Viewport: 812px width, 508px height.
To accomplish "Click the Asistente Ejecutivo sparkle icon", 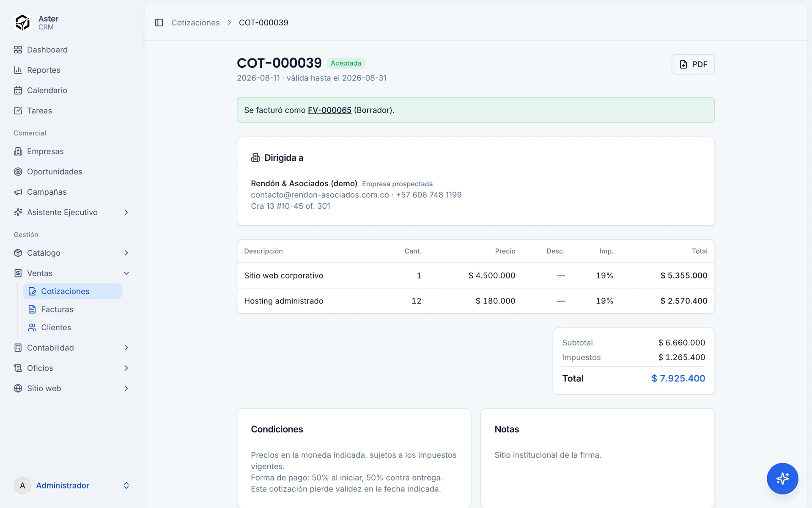I will click(18, 212).
